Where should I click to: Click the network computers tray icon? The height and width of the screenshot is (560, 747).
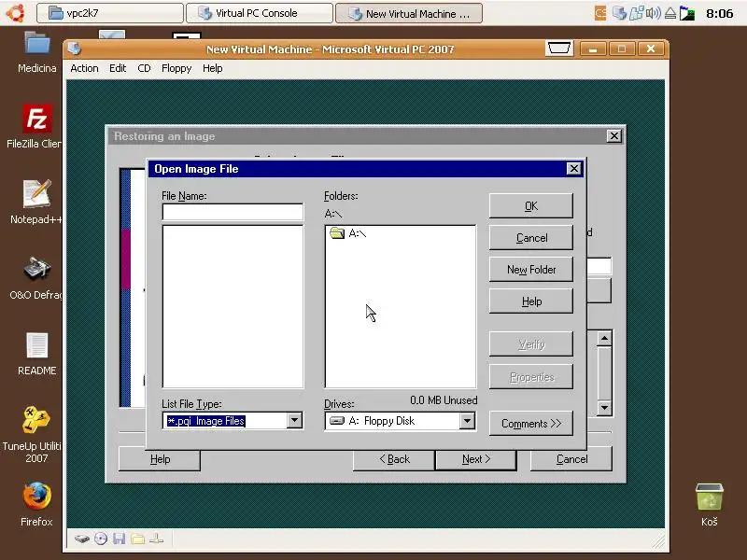tap(637, 13)
